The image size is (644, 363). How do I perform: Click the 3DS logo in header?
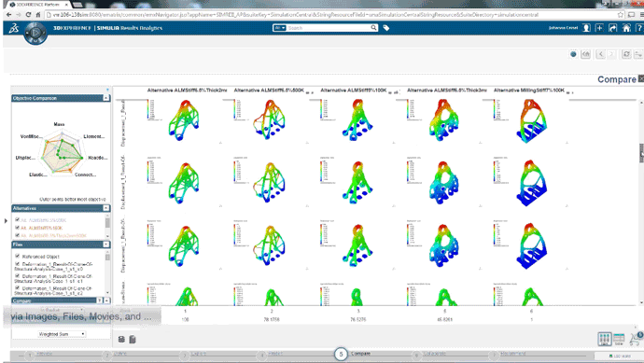(14, 28)
